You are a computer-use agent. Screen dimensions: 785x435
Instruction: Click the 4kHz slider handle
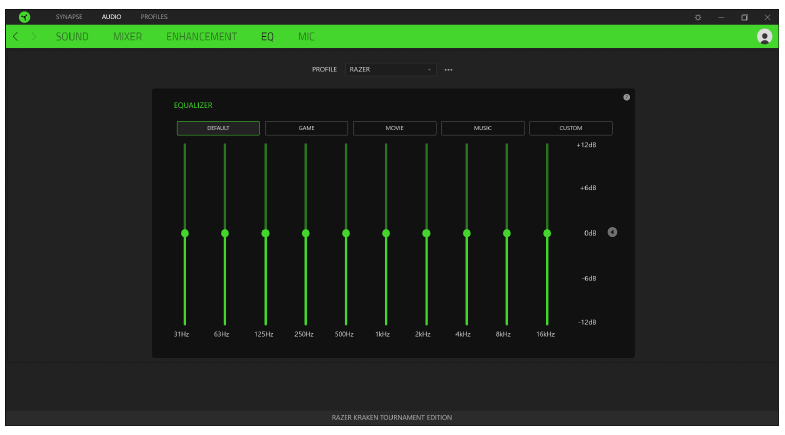pos(467,233)
